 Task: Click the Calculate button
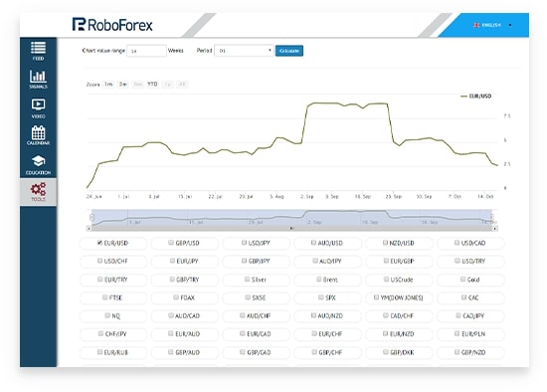click(x=289, y=51)
